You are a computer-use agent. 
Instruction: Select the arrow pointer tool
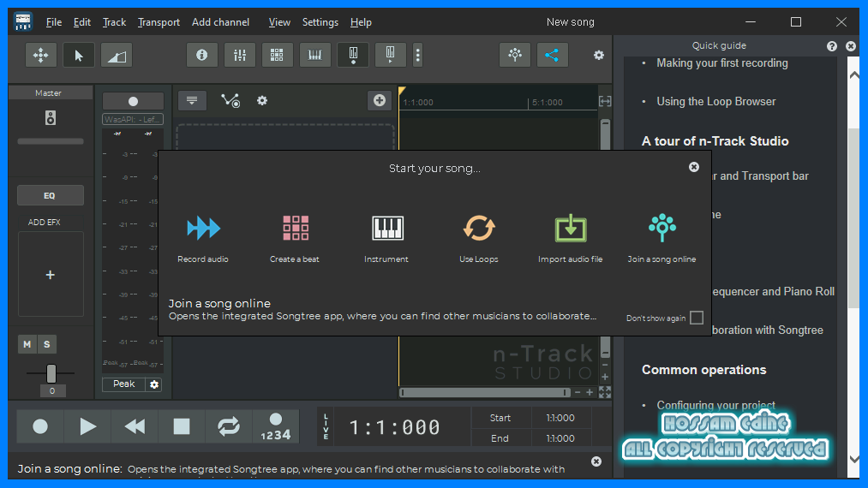click(x=79, y=55)
